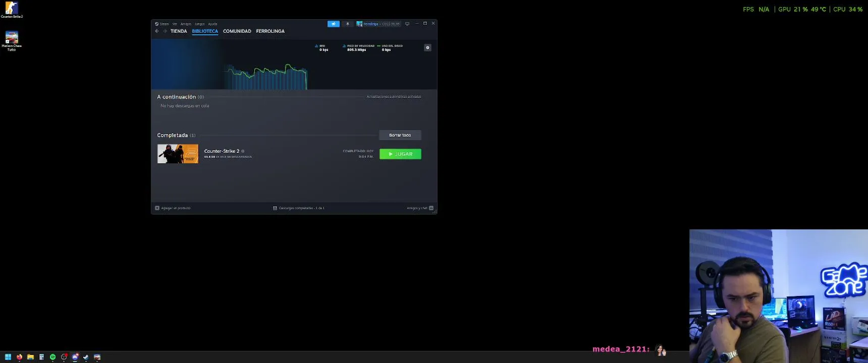Click the RED 0 bps stat
The width and height of the screenshot is (868, 363).
(x=322, y=48)
